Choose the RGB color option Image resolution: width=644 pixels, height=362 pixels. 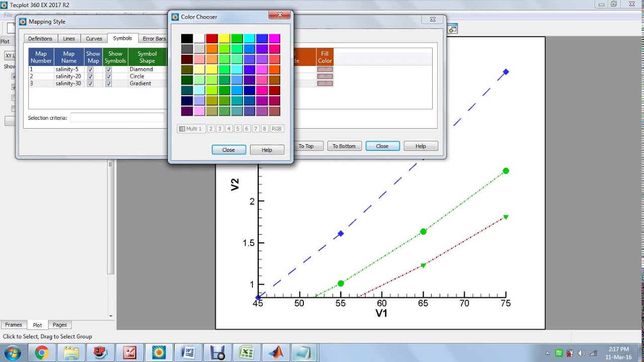pos(277,129)
